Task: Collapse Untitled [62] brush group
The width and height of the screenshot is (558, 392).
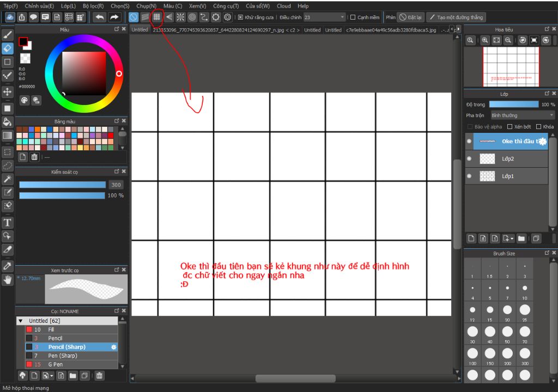Action: coord(21,321)
